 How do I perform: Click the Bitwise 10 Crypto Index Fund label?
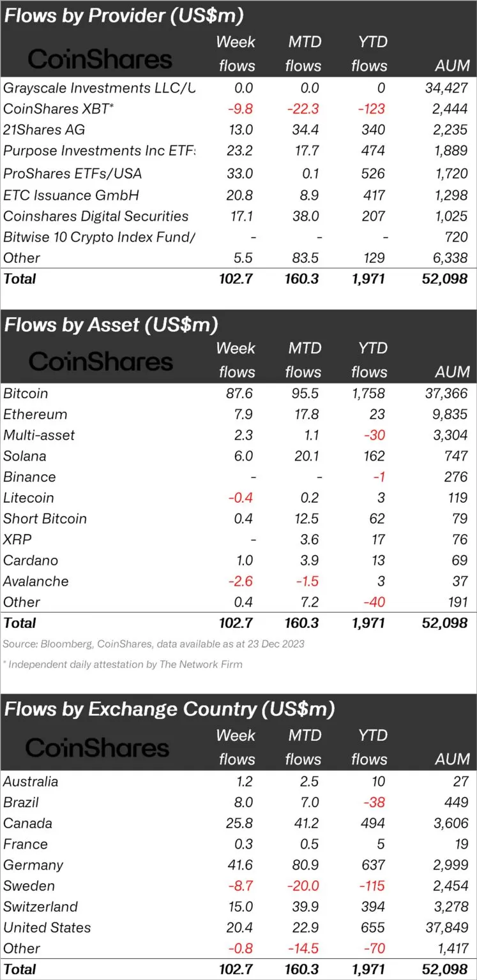[99, 237]
